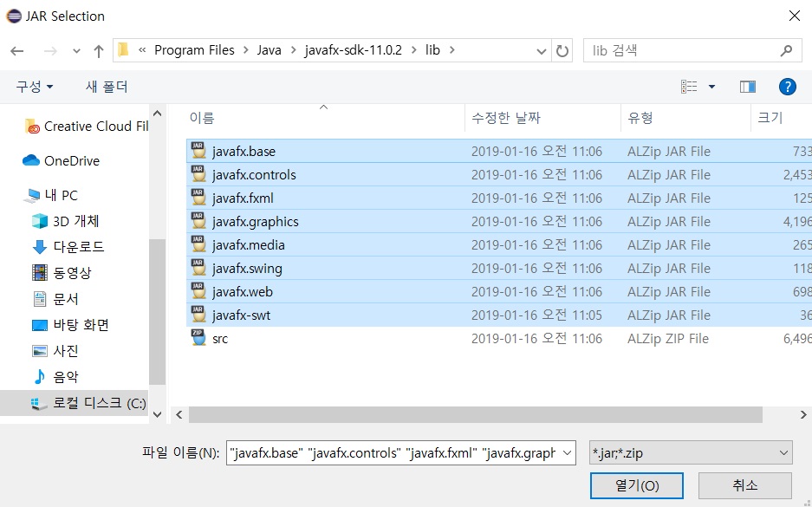Click the src file name
The height and width of the screenshot is (507, 812).
[x=220, y=339]
